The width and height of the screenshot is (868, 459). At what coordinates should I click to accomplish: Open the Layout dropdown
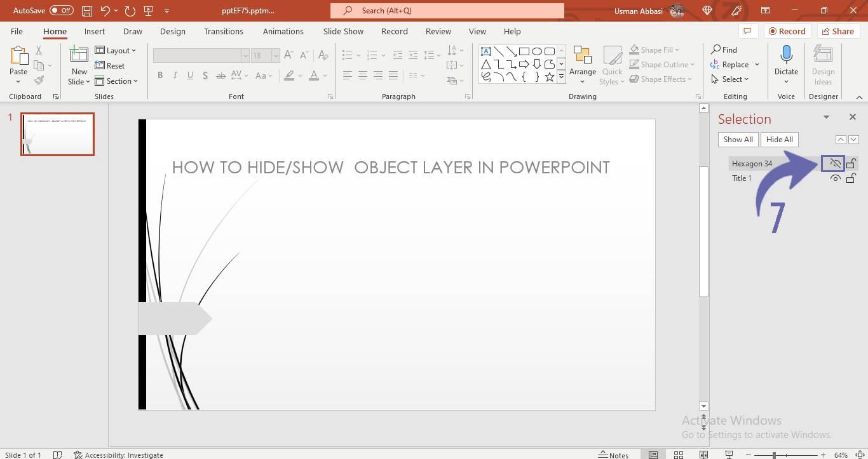coord(116,51)
